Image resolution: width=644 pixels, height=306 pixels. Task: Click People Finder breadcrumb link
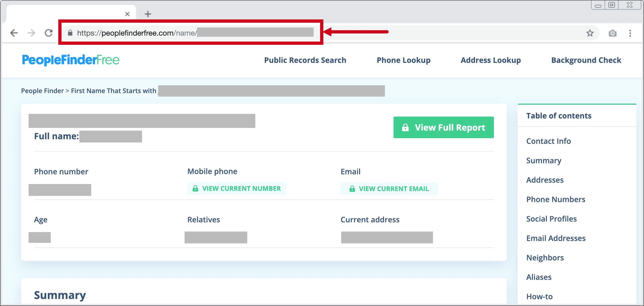click(42, 91)
